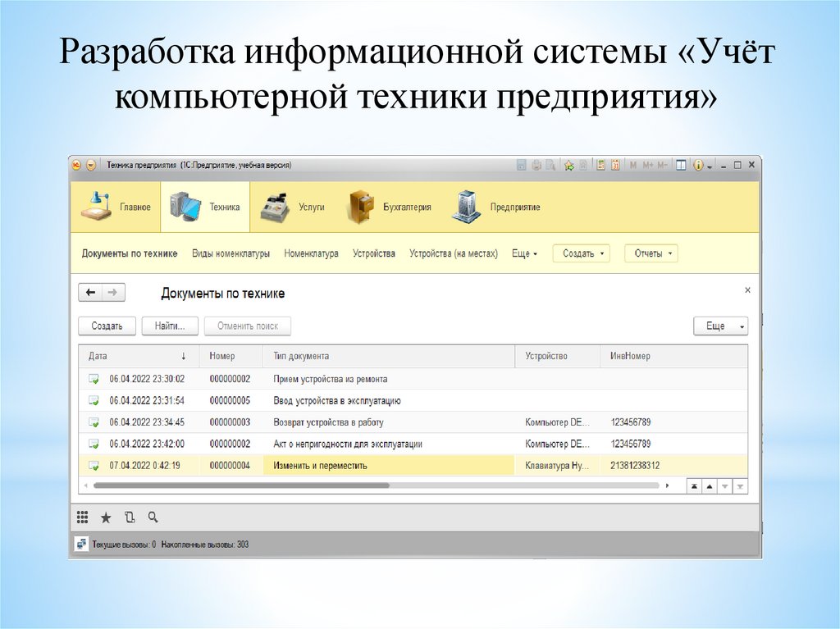Screen dimensions: 840x629
Task: Open the functions menu grid icon
Action: (x=82, y=517)
